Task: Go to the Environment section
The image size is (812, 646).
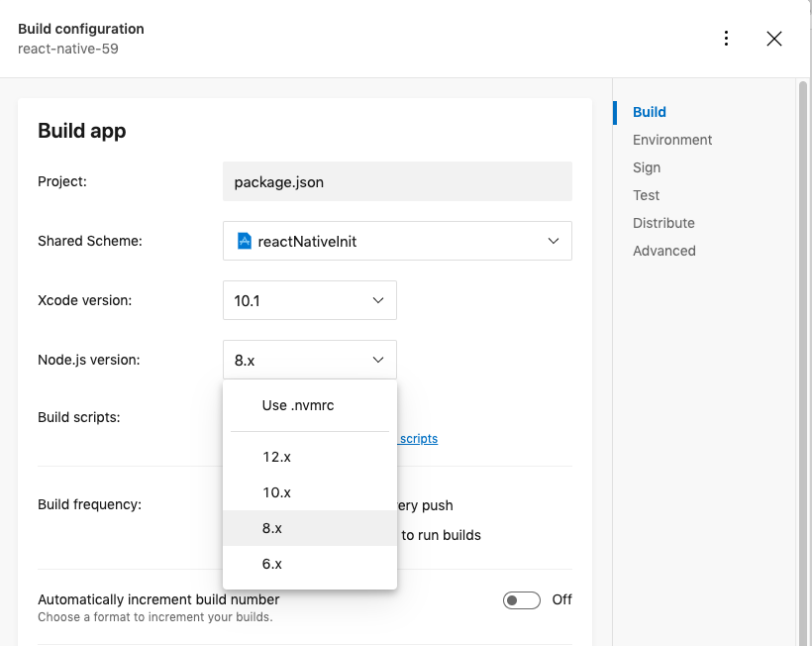Action: [672, 140]
